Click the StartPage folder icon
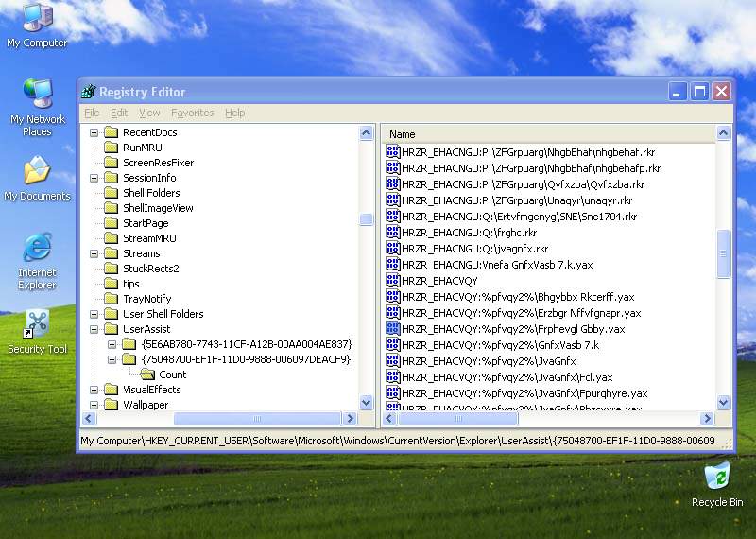Image resolution: width=756 pixels, height=539 pixels. pos(112,223)
